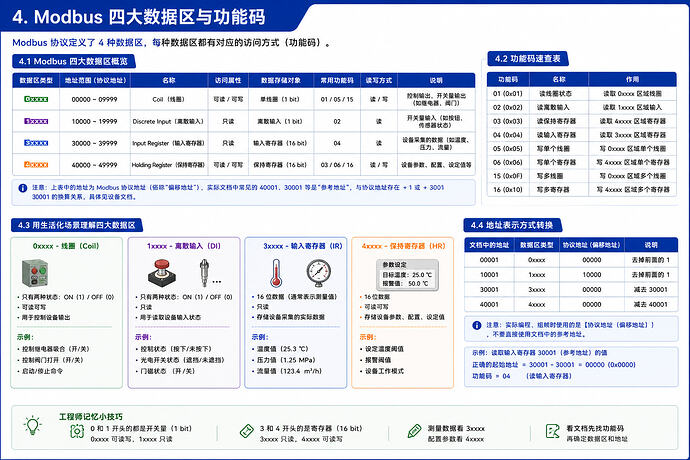Select the red push-button illustration in the DI card
This screenshot has width=690, height=460.
(161, 273)
